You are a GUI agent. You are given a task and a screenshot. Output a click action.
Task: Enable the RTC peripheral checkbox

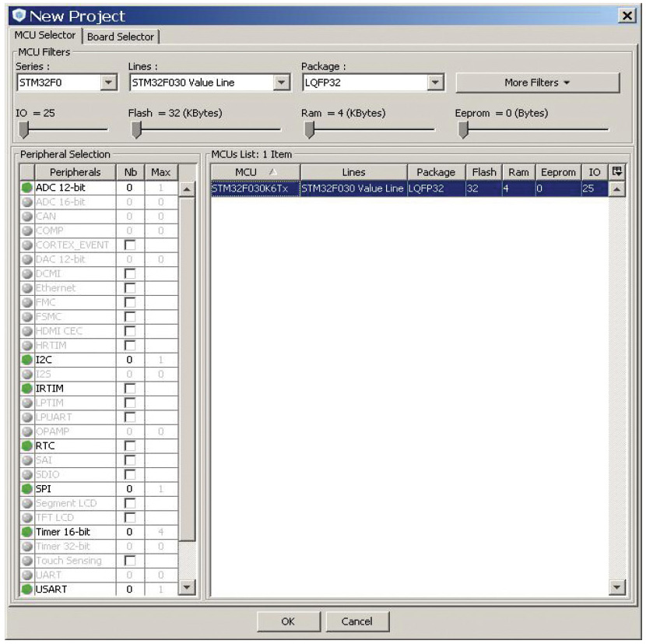coord(130,445)
